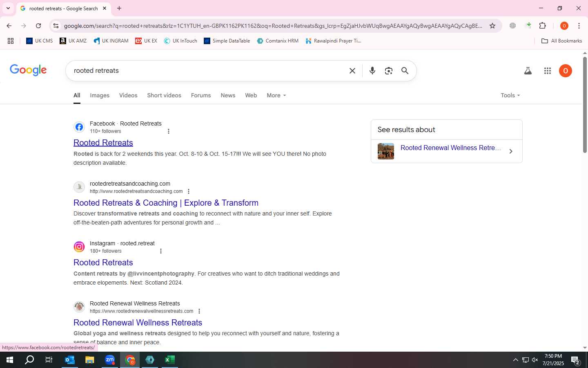Open Simple DataTable bookmark
This screenshot has width=588, height=368.
click(227, 41)
